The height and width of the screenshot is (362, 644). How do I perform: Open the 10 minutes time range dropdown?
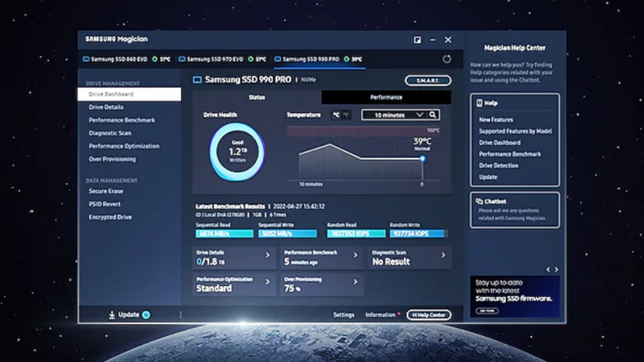coord(394,115)
